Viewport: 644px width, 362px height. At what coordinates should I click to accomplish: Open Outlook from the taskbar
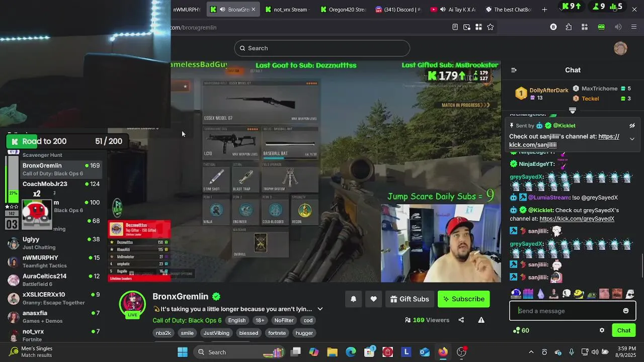[425, 352]
